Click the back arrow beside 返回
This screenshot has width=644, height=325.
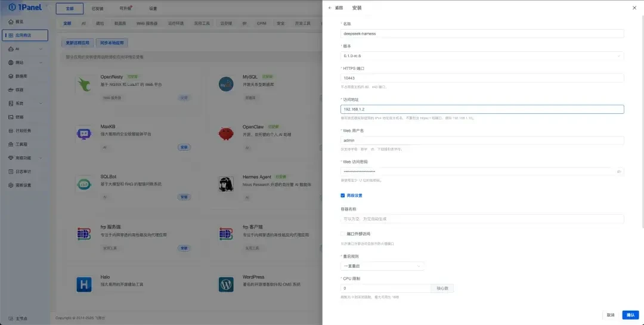tap(330, 8)
